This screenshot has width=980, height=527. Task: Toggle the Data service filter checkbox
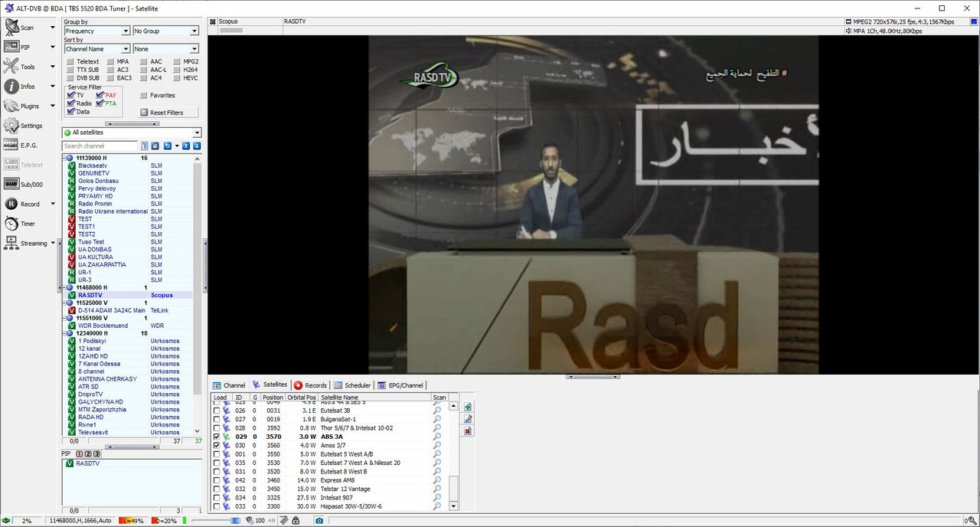point(71,112)
